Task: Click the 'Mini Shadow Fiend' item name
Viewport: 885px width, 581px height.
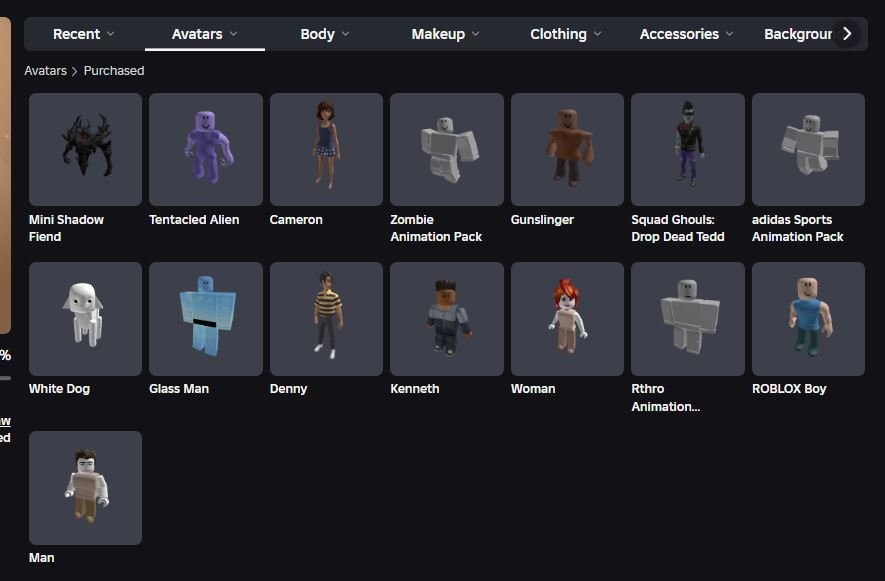Action: tap(66, 228)
